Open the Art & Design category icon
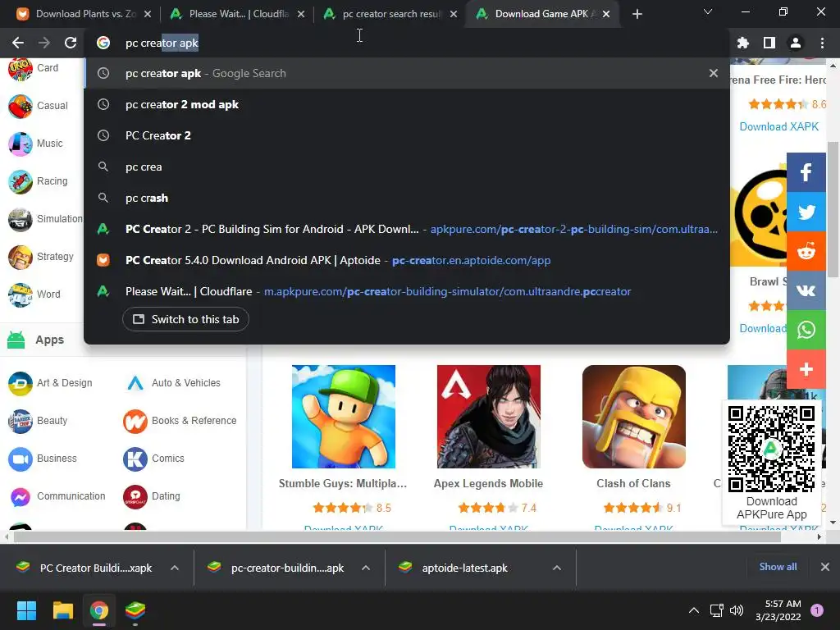The width and height of the screenshot is (840, 630). click(x=21, y=383)
